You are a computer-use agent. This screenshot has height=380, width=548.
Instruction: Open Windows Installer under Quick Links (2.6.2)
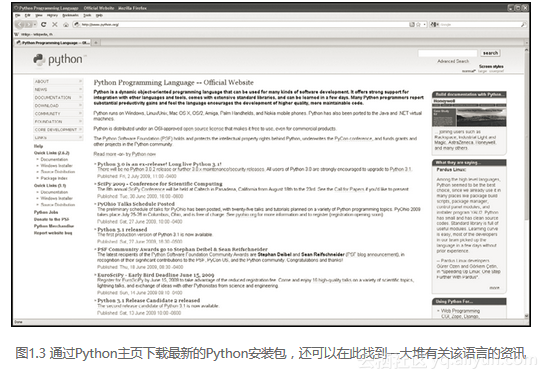coord(57,166)
